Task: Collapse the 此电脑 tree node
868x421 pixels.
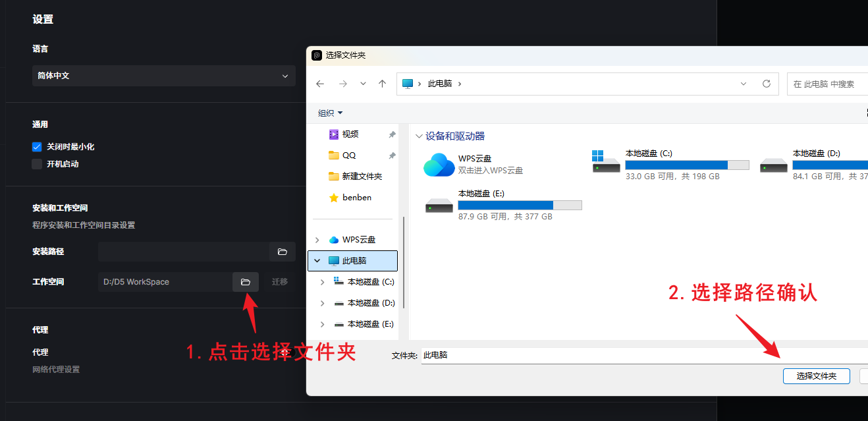Action: (x=317, y=261)
